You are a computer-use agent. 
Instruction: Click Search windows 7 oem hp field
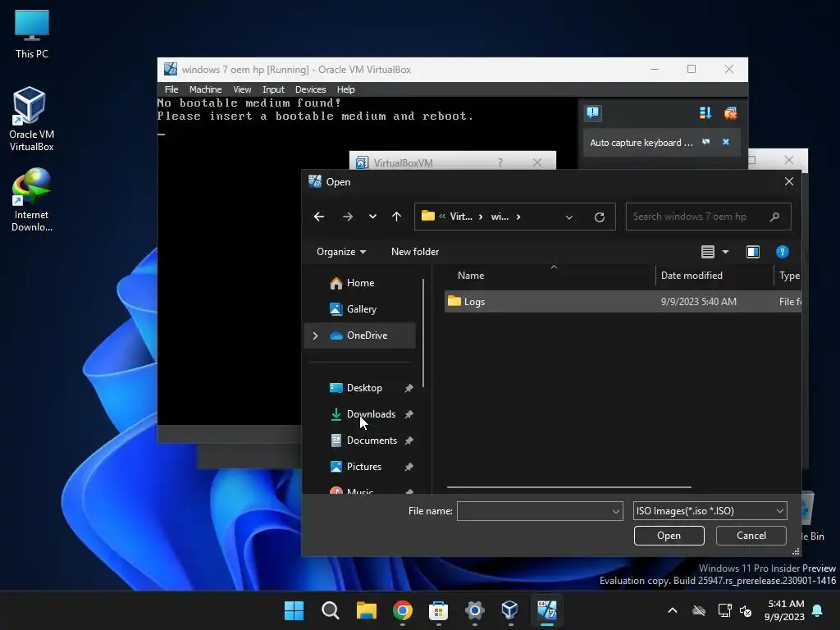coord(708,217)
